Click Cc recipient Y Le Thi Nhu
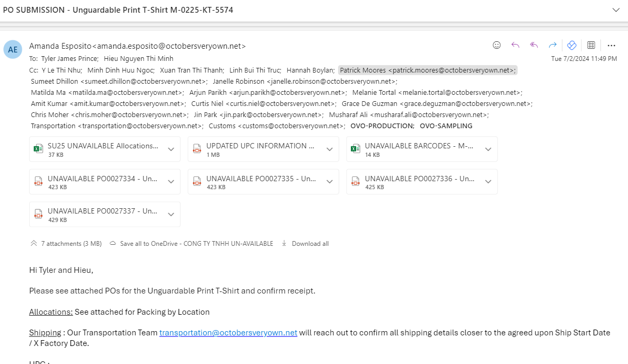Viewport: 628px width, 364px height. click(x=61, y=70)
